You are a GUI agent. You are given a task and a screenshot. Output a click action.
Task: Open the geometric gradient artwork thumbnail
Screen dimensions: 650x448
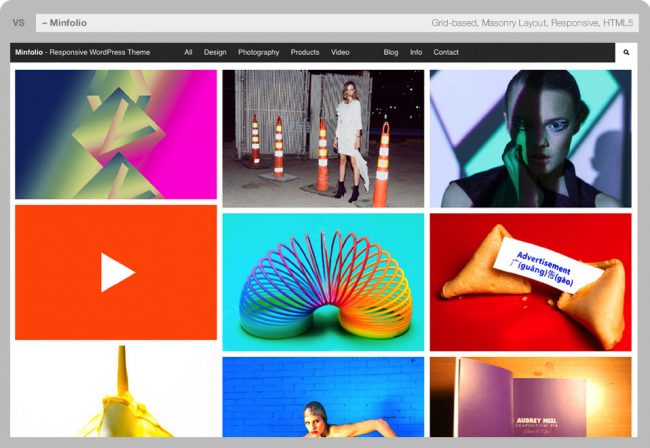[x=116, y=134]
